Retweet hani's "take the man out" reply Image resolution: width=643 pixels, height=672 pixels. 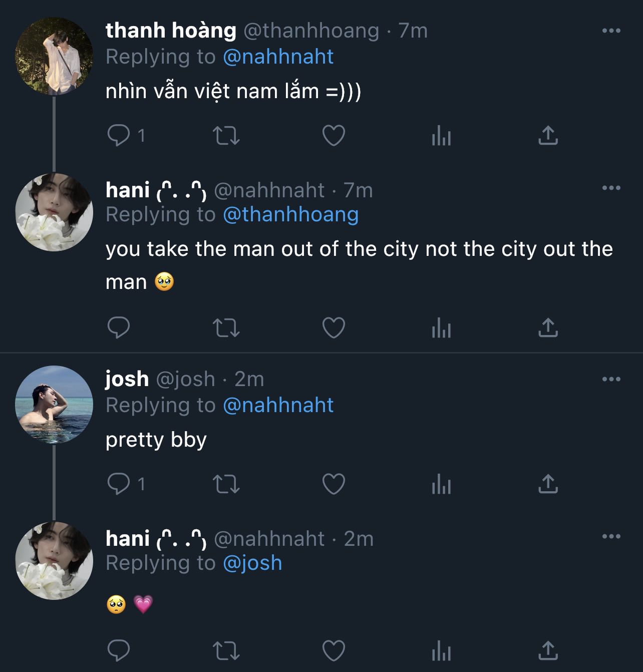click(x=226, y=328)
